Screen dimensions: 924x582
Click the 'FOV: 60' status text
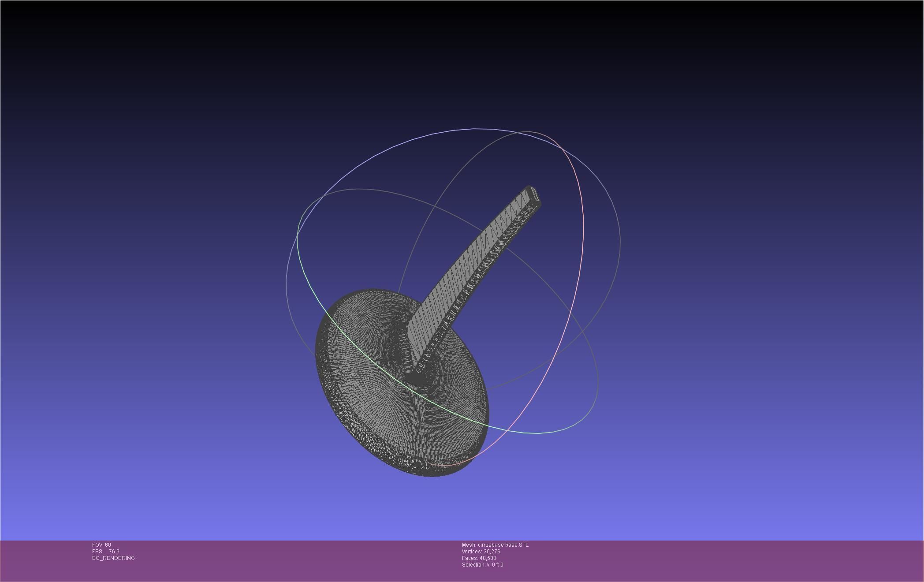(x=101, y=545)
